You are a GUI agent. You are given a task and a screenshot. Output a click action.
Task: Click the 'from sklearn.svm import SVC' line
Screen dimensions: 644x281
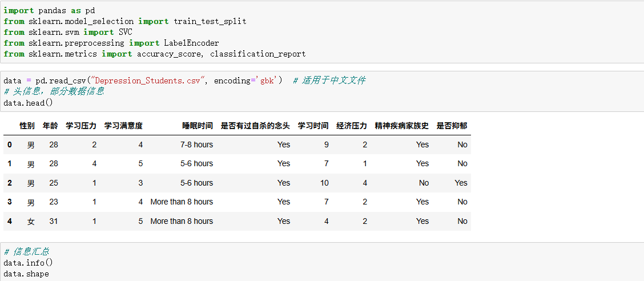tap(68, 32)
